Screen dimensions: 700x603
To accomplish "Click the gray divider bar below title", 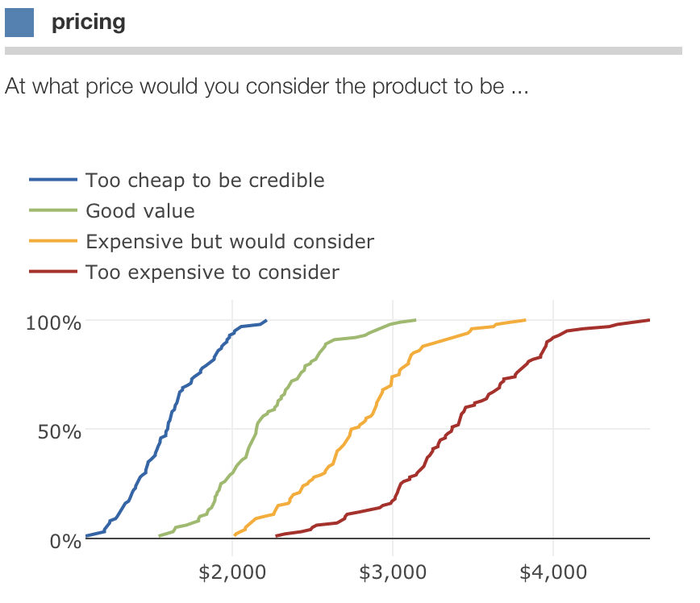I will click(344, 51).
